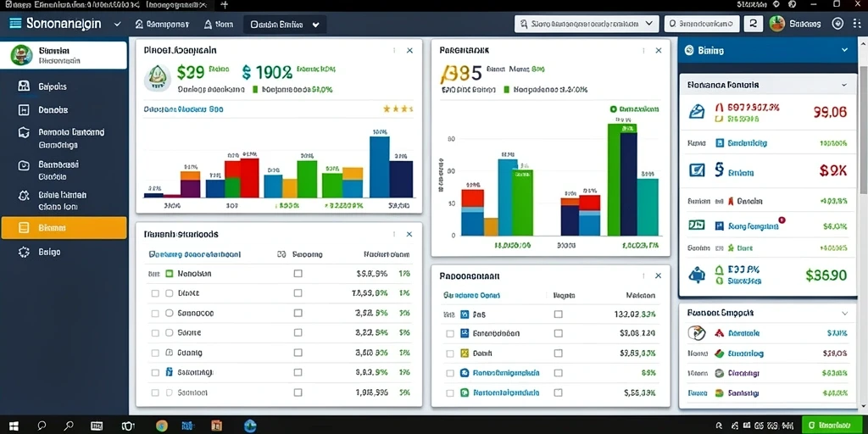The image size is (868, 434).
Task: Click the yellow star rating above the first chart
Action: pyautogui.click(x=398, y=109)
